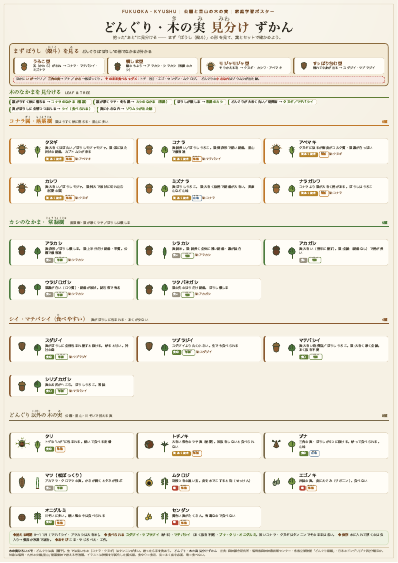Click the leaf icon in the シリブカガシ card
The height and width of the screenshot is (563, 398).
coord(37,387)
